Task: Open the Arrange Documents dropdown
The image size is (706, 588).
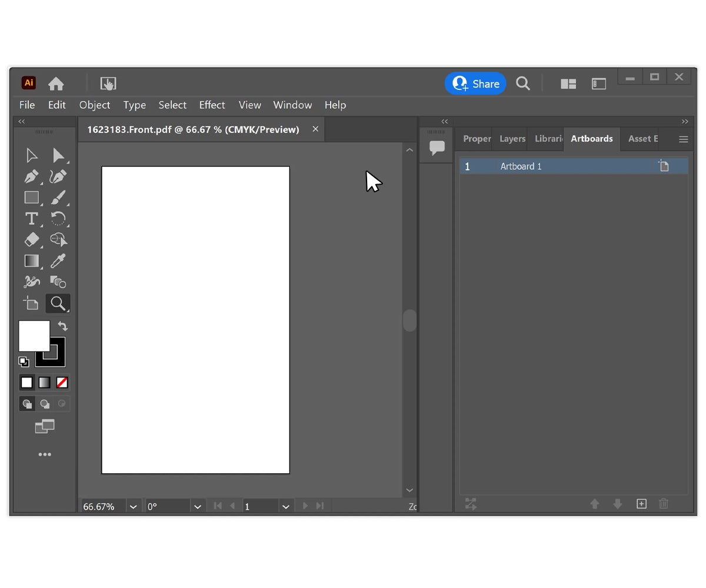Action: 568,83
